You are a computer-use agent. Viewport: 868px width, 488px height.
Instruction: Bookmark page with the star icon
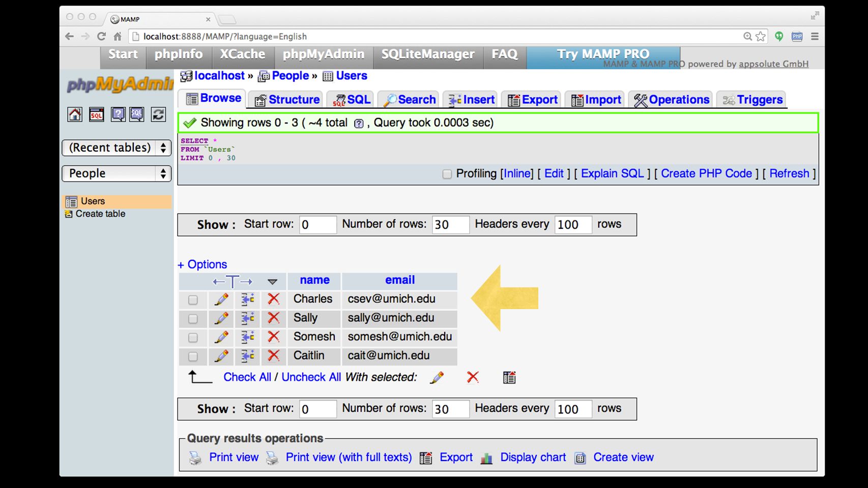761,36
